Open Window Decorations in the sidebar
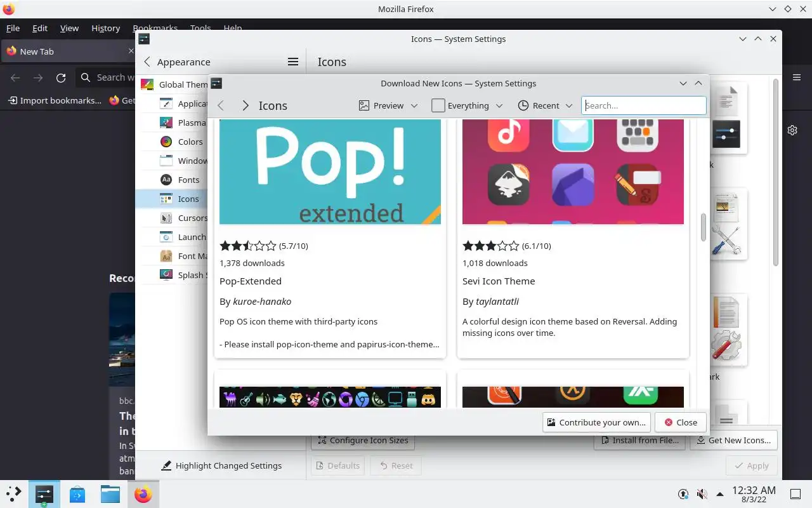Image resolution: width=812 pixels, height=508 pixels. pos(173,161)
